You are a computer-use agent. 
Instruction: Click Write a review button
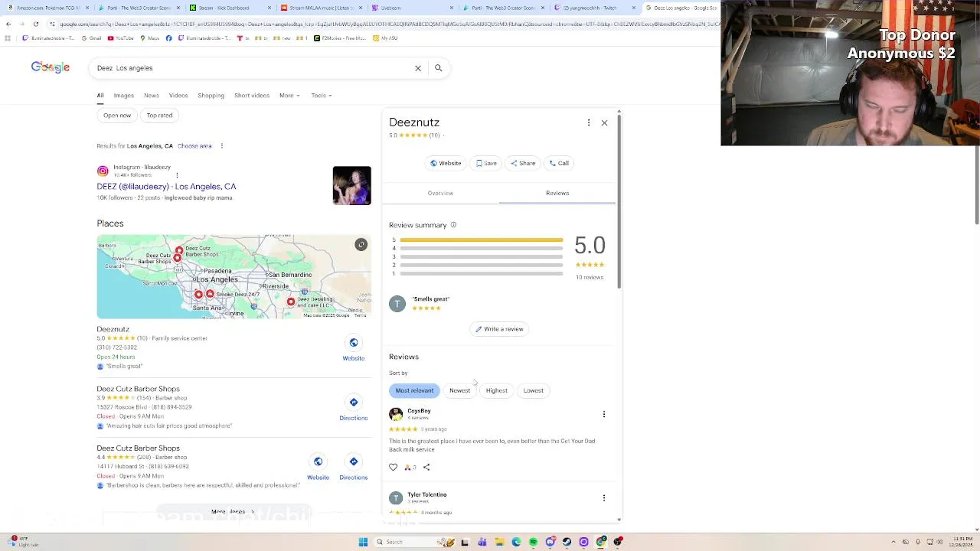pyautogui.click(x=499, y=329)
